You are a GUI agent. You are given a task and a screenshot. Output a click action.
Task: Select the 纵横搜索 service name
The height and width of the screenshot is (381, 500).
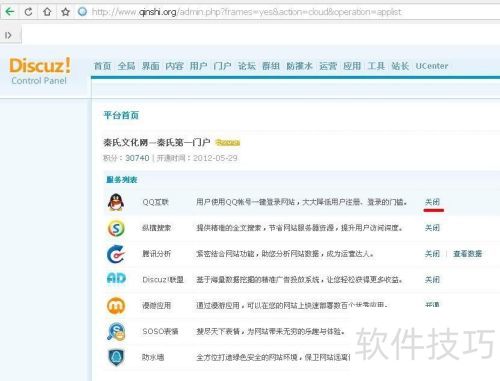(x=157, y=228)
